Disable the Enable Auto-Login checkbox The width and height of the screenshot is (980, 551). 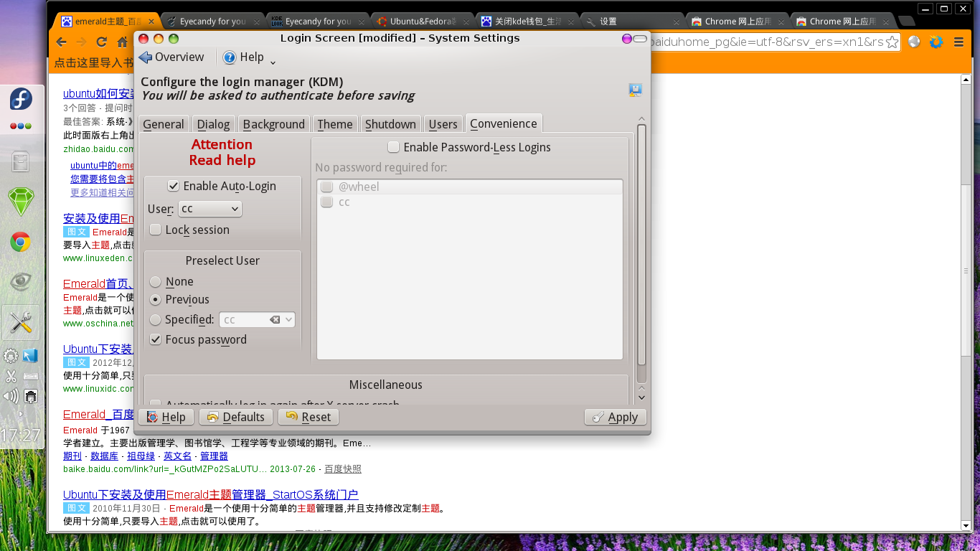point(173,186)
